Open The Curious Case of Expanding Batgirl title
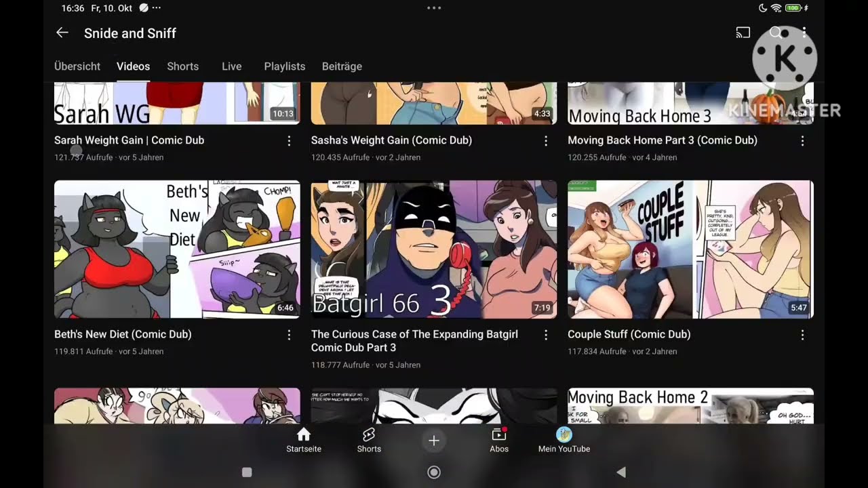 click(x=414, y=341)
